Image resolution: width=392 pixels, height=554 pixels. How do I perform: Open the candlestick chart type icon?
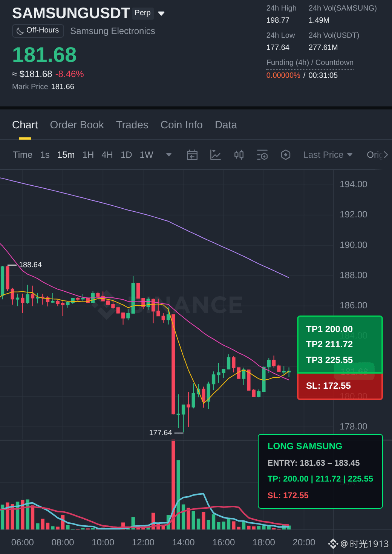coord(239,155)
